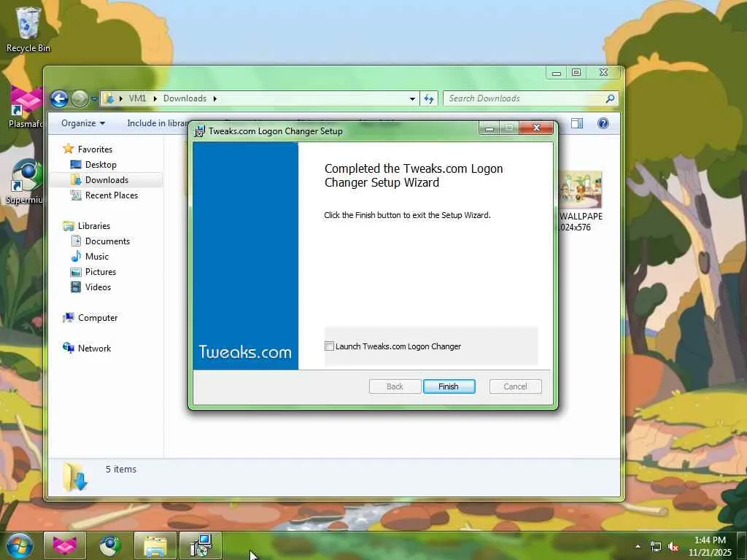747x560 pixels.
Task: Click the setup icon in installer title bar
Action: [x=200, y=131]
